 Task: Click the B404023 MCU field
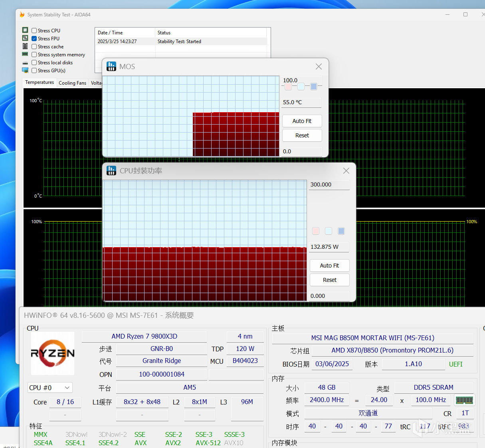(245, 361)
